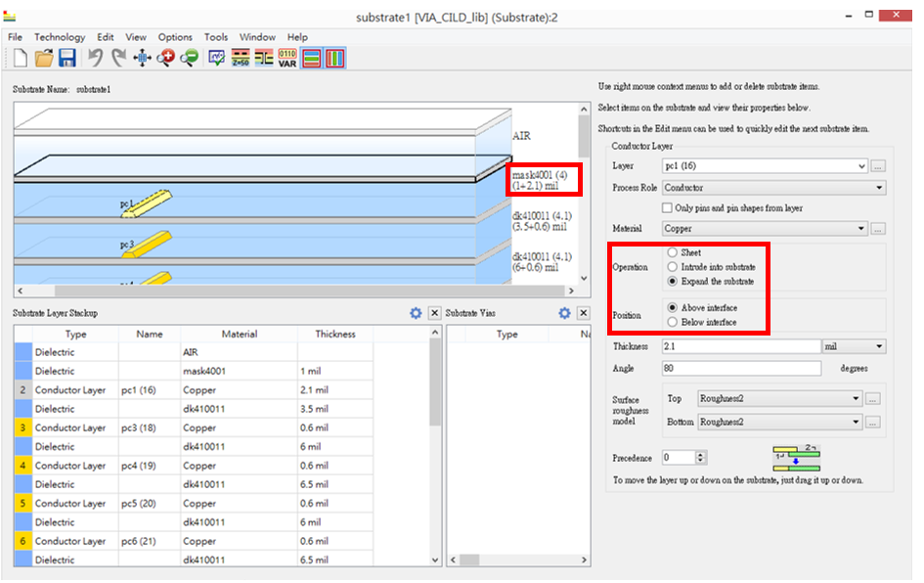
Task: Zoom in with the red plus magnifier
Action: (165, 58)
